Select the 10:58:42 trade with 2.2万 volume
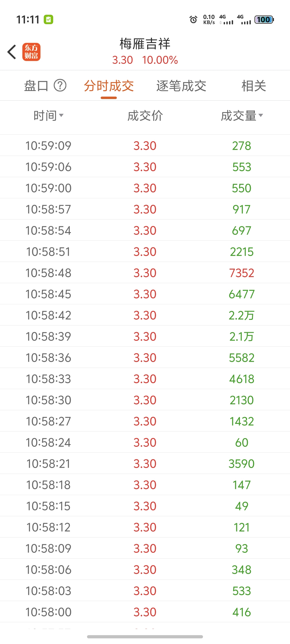This screenshot has height=644, width=290. (145, 315)
